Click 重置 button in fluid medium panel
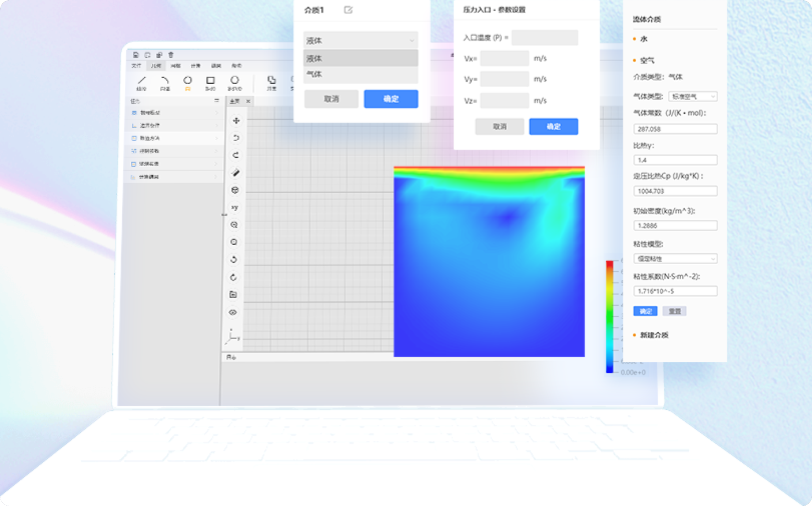The image size is (812, 506). [x=674, y=311]
